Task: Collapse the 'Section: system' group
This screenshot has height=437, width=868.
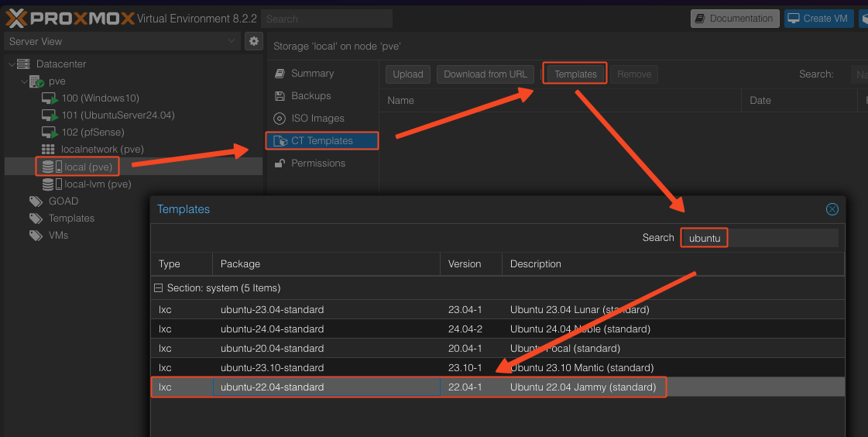Action: 158,288
